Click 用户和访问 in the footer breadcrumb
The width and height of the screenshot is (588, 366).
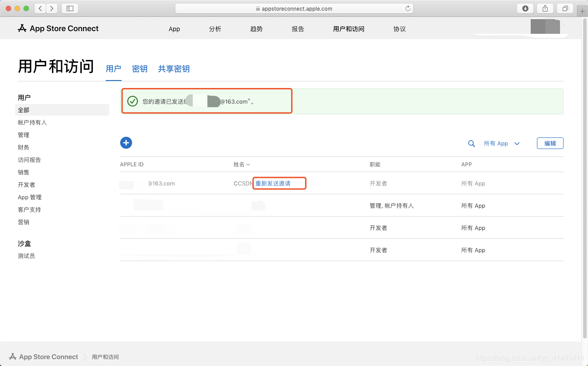click(105, 357)
